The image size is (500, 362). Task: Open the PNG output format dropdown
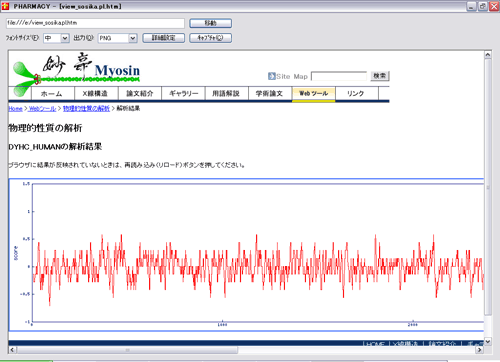tap(133, 38)
